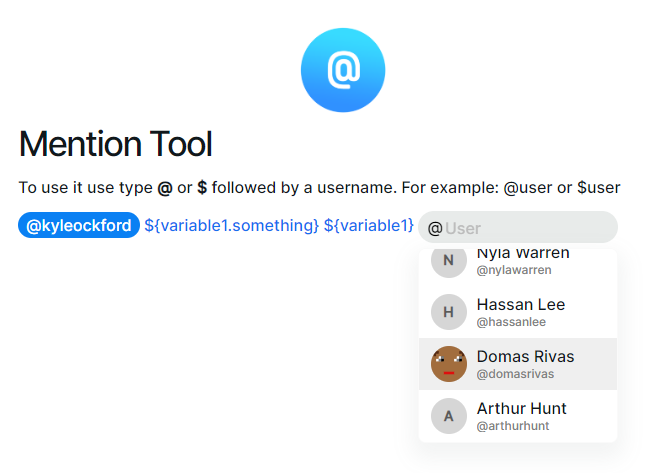Image resolution: width=653 pixels, height=473 pixels.
Task: Click the @nylawarren username text
Action: (514, 270)
